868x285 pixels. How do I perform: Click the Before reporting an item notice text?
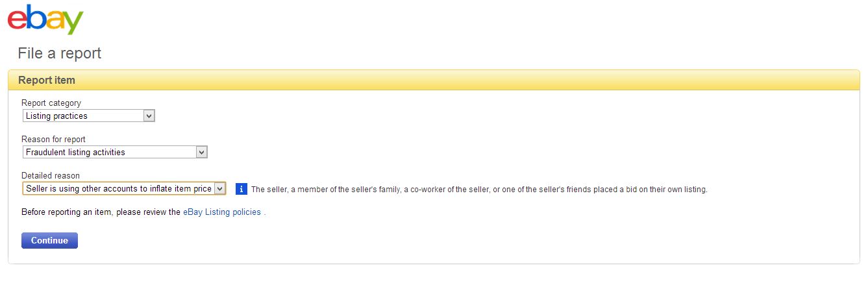pyautogui.click(x=101, y=212)
